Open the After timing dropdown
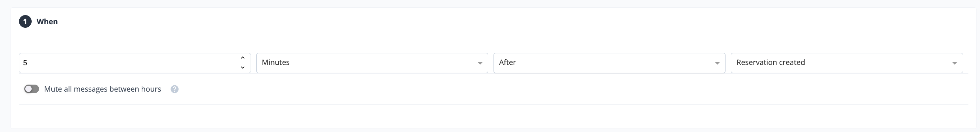Screen dimensions: 980x132 pos(609,63)
